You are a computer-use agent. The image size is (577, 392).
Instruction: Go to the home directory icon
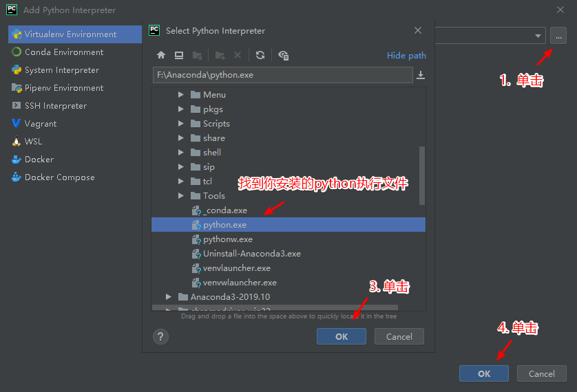click(x=161, y=56)
